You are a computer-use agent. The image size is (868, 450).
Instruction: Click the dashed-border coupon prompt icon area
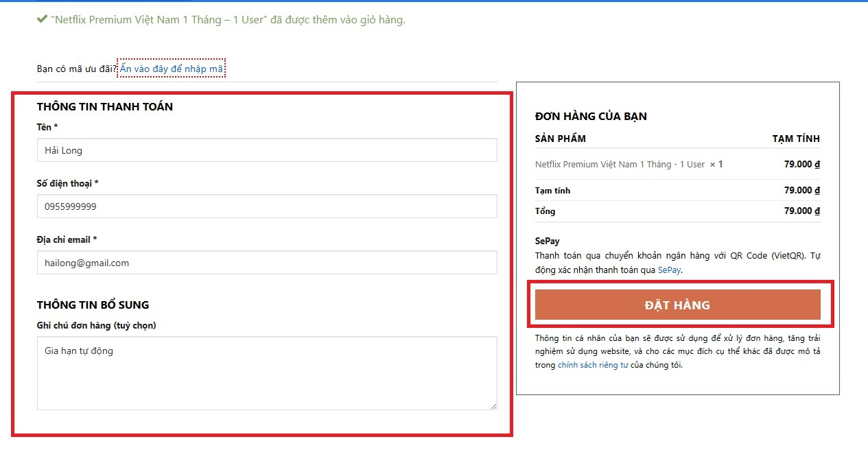[x=171, y=68]
